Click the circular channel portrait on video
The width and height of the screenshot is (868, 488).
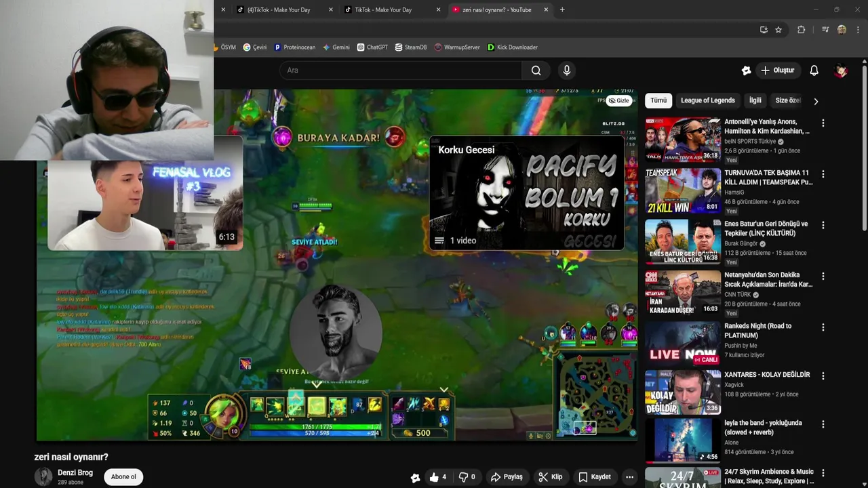[x=337, y=331]
